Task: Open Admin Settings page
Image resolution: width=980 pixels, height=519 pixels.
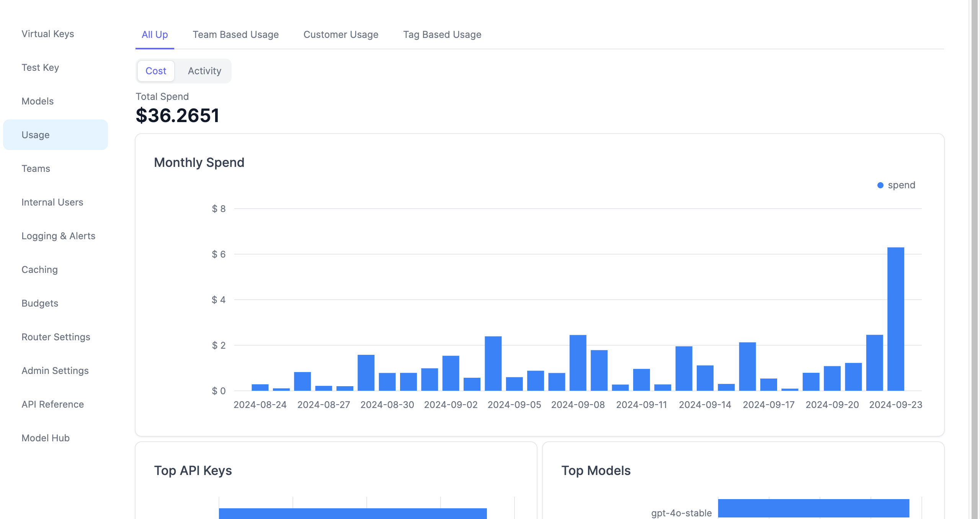Action: [x=55, y=370]
